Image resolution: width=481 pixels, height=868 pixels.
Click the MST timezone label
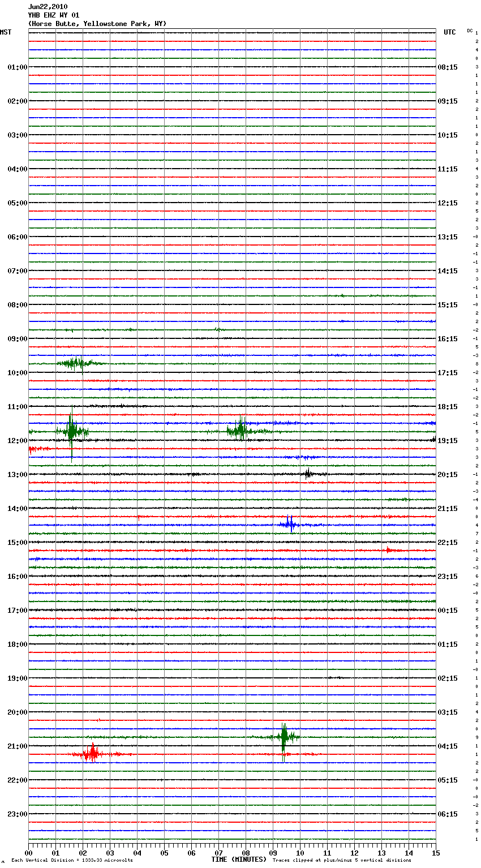[6, 32]
